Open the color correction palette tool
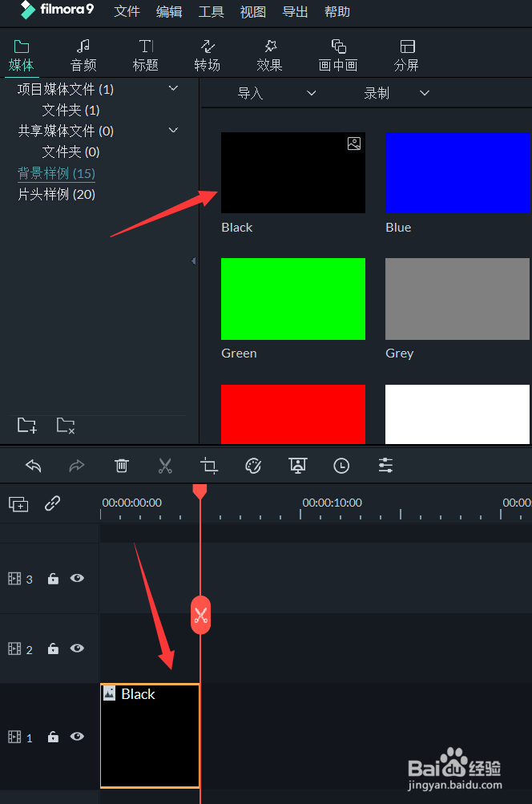This screenshot has height=804, width=532. coord(253,466)
